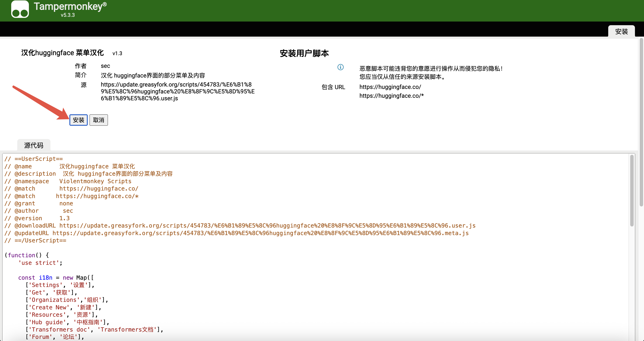Click the @grant none code line
This screenshot has width=644, height=341.
(39, 203)
